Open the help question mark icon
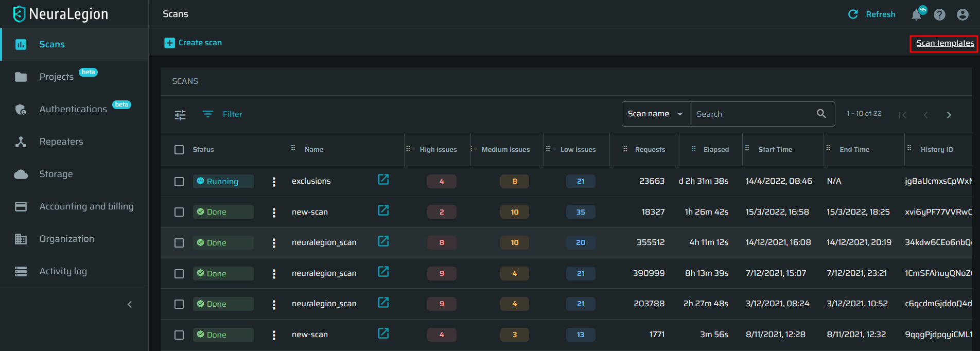Image resolution: width=980 pixels, height=351 pixels. (x=939, y=15)
